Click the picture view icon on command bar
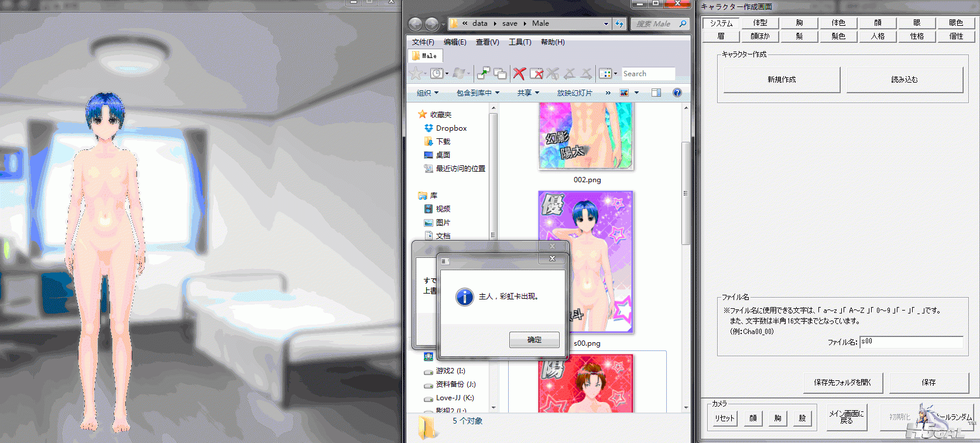 point(624,93)
